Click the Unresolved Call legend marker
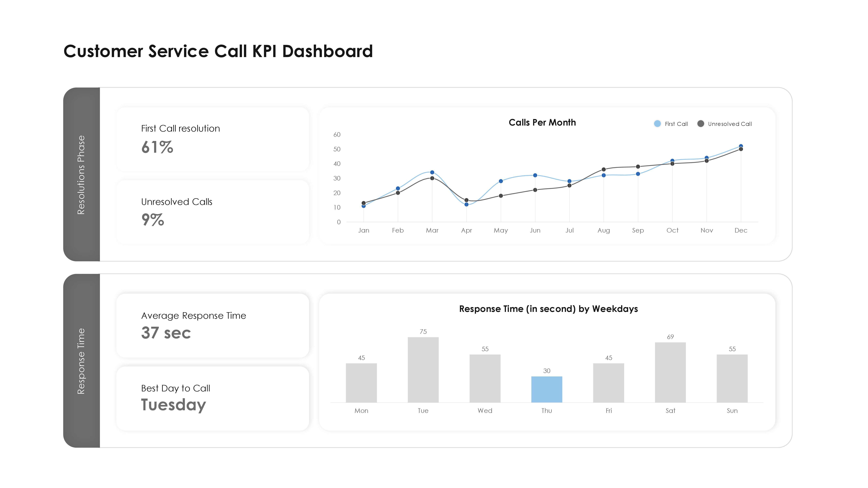 (701, 124)
